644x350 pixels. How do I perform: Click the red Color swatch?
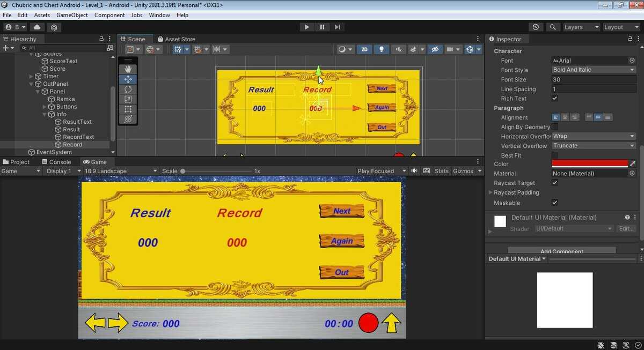pos(590,163)
